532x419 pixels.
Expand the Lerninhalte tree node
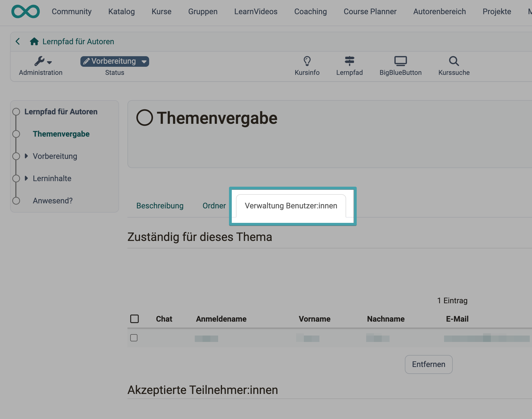(26, 178)
